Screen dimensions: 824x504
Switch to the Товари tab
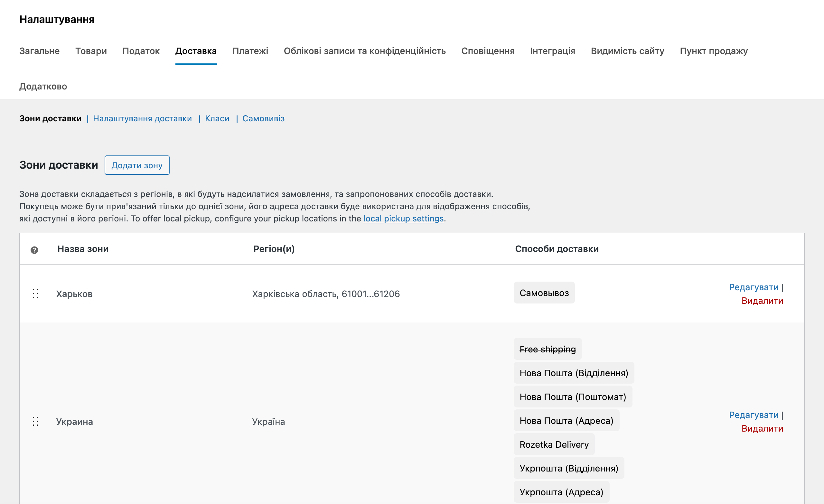pos(91,51)
